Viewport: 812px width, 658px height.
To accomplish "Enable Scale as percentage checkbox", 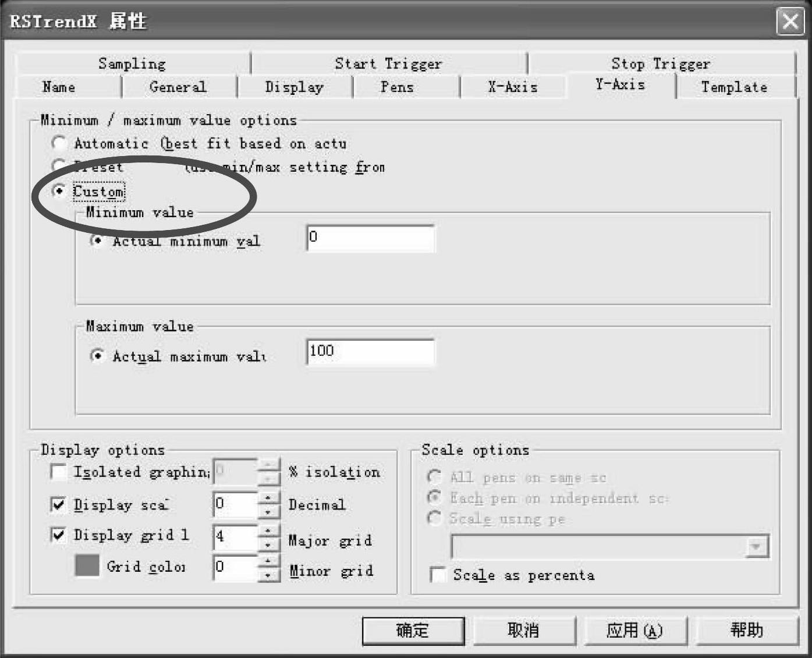I will point(438,575).
